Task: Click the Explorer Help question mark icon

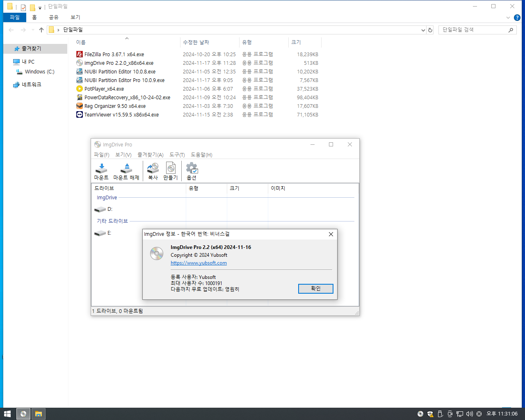Action: pos(517,18)
